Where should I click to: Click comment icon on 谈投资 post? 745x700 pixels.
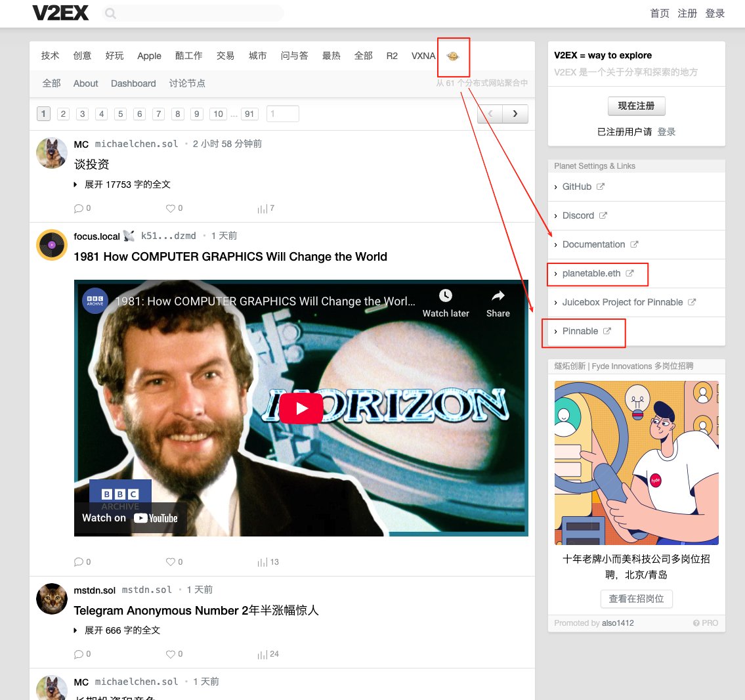point(78,208)
